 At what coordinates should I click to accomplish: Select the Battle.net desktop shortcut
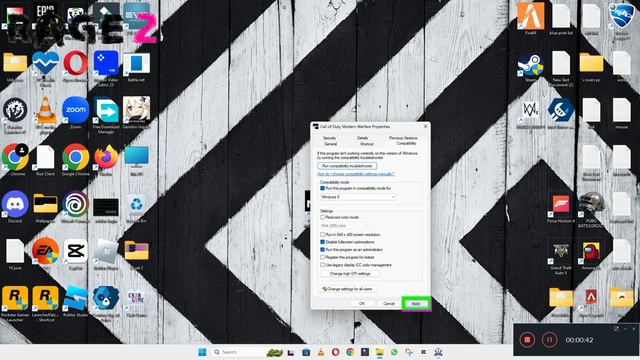click(136, 64)
